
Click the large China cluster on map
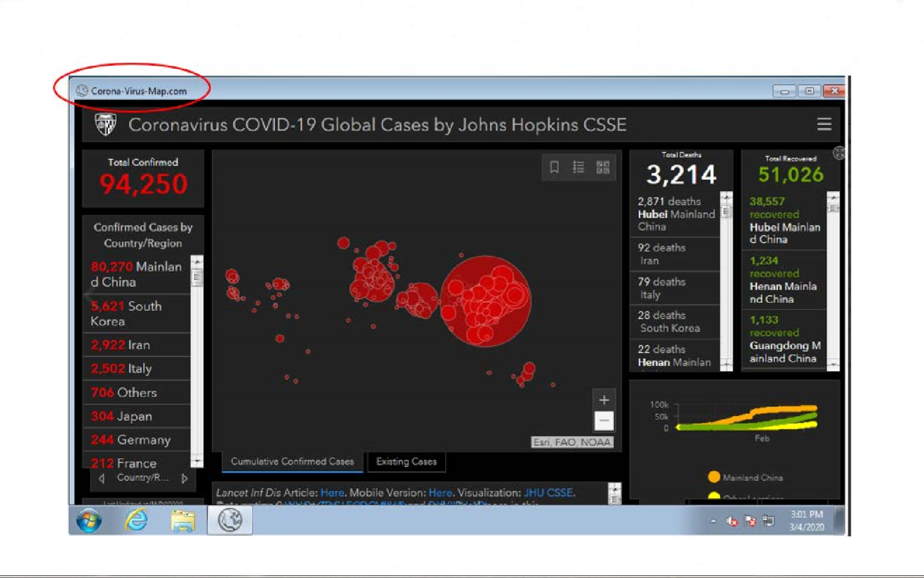[x=485, y=301]
